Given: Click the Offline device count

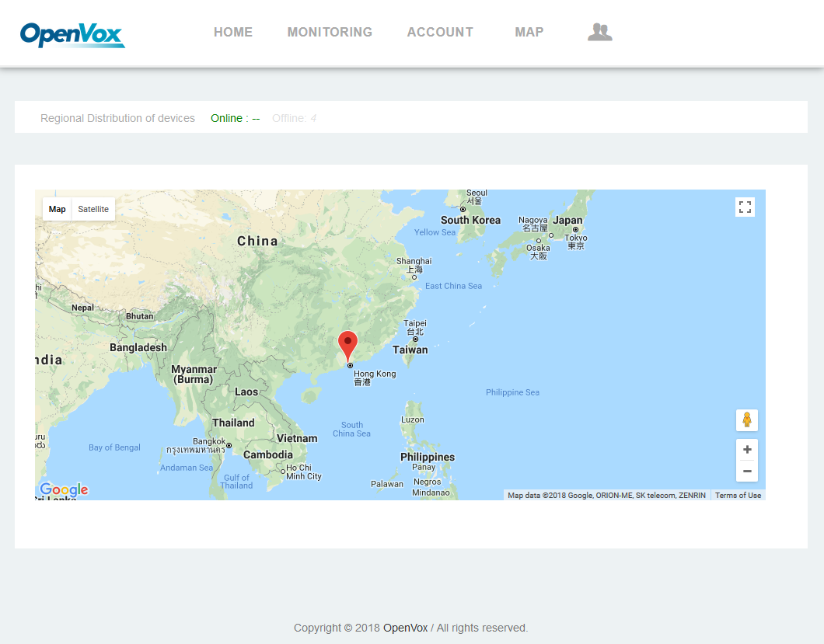Looking at the screenshot, I should point(294,118).
